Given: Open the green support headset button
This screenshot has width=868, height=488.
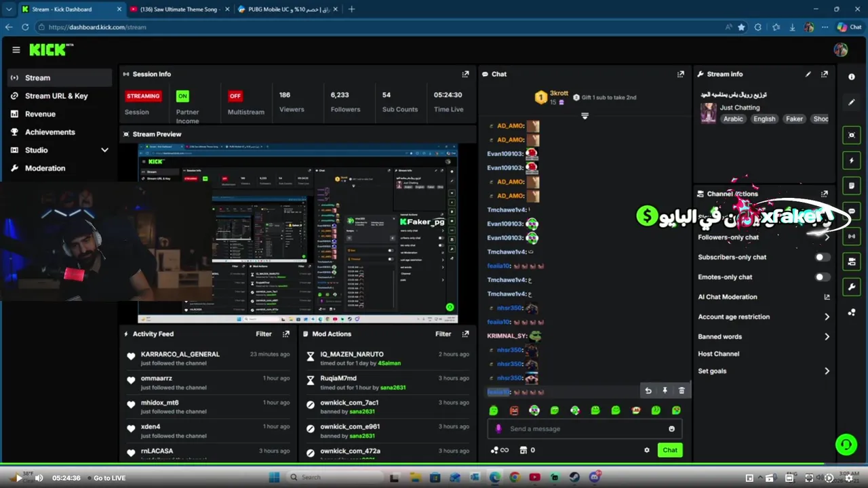Looking at the screenshot, I should [x=846, y=445].
